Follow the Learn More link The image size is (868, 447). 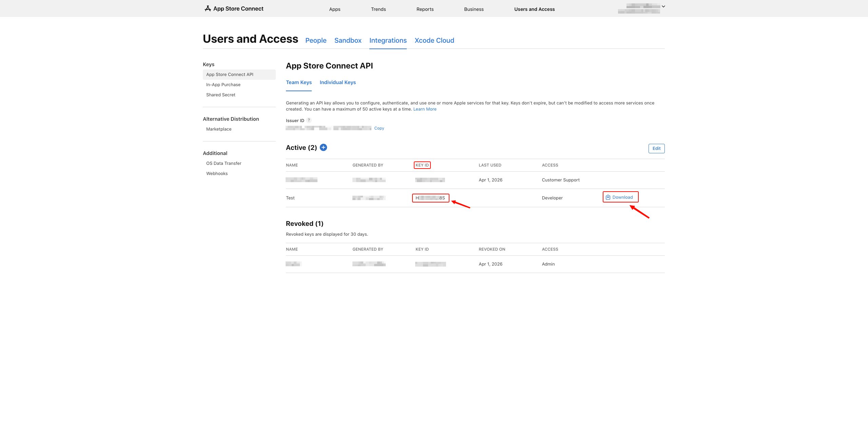[x=425, y=109]
